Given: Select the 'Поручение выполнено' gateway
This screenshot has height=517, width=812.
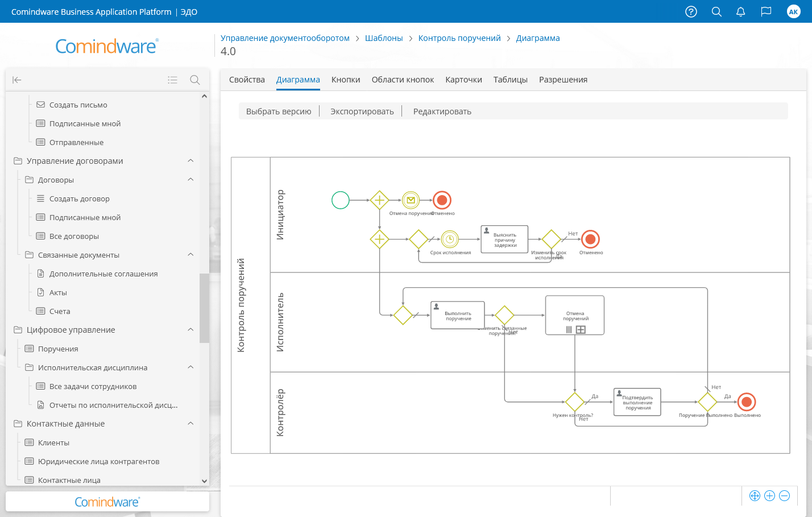Looking at the screenshot, I should point(707,402).
